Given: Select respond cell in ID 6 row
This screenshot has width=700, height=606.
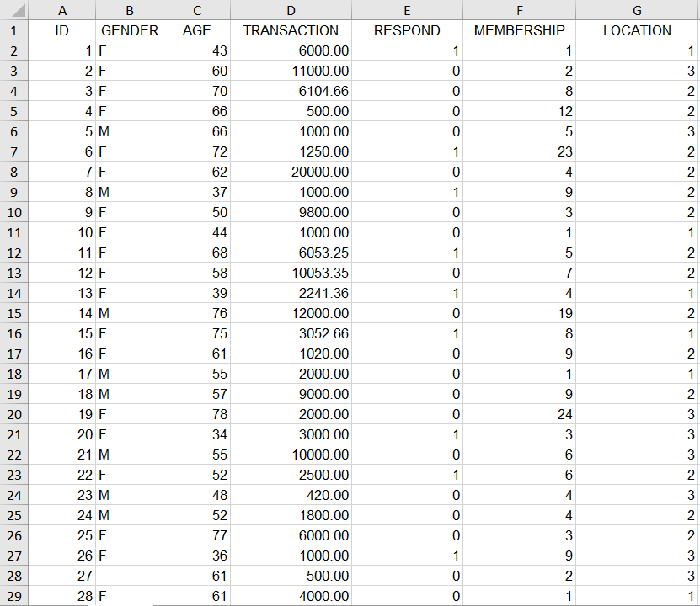Looking at the screenshot, I should pyautogui.click(x=407, y=151).
